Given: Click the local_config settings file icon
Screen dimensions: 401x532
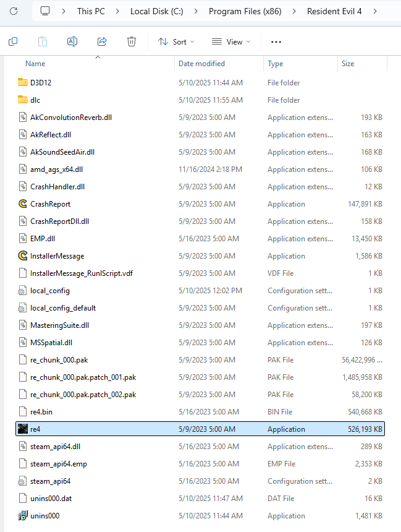Looking at the screenshot, I should tap(23, 291).
